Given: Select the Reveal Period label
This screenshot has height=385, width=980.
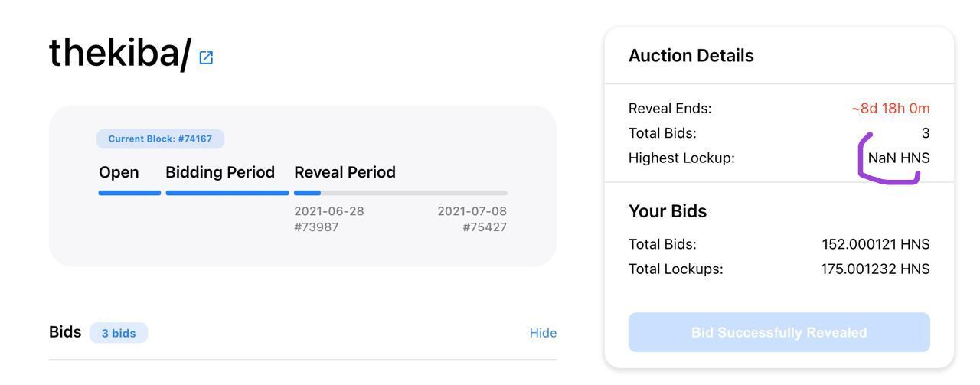Looking at the screenshot, I should pyautogui.click(x=345, y=172).
